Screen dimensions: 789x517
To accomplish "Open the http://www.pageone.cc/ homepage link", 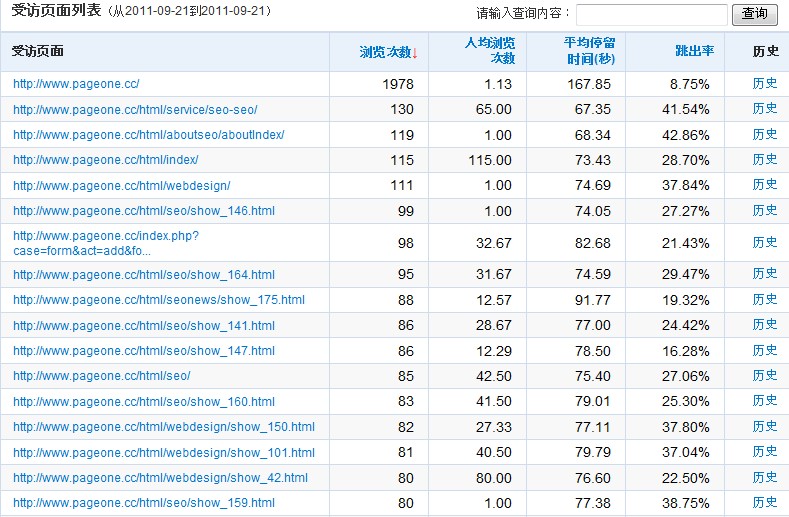I will click(76, 84).
